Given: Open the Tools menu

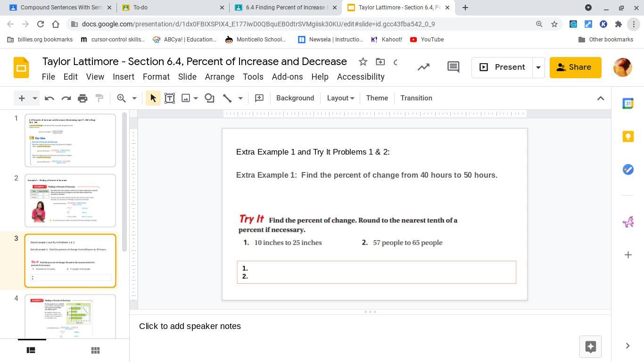Looking at the screenshot, I should pyautogui.click(x=253, y=77).
